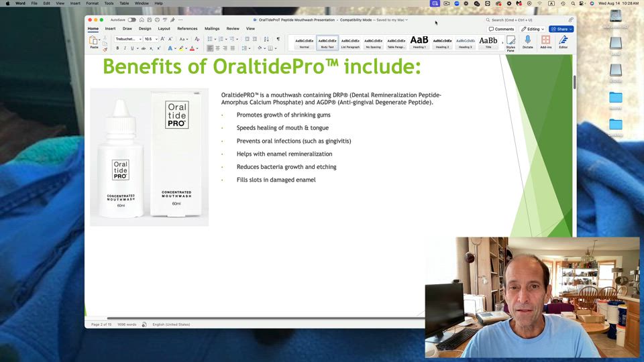Pick the red font color swatch
This screenshot has width=644, height=362.
[192, 48]
